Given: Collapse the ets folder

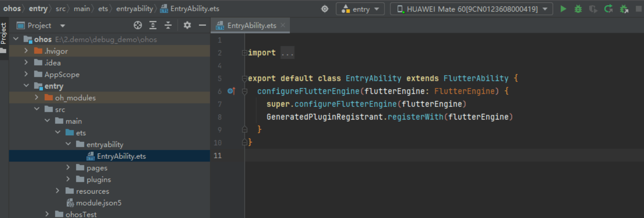Looking at the screenshot, I should [58, 133].
